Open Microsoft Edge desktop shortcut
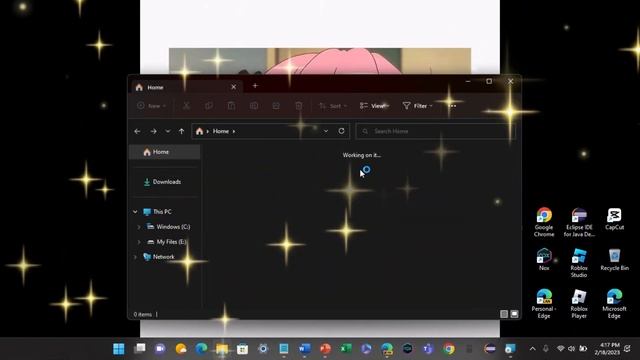 click(614, 304)
